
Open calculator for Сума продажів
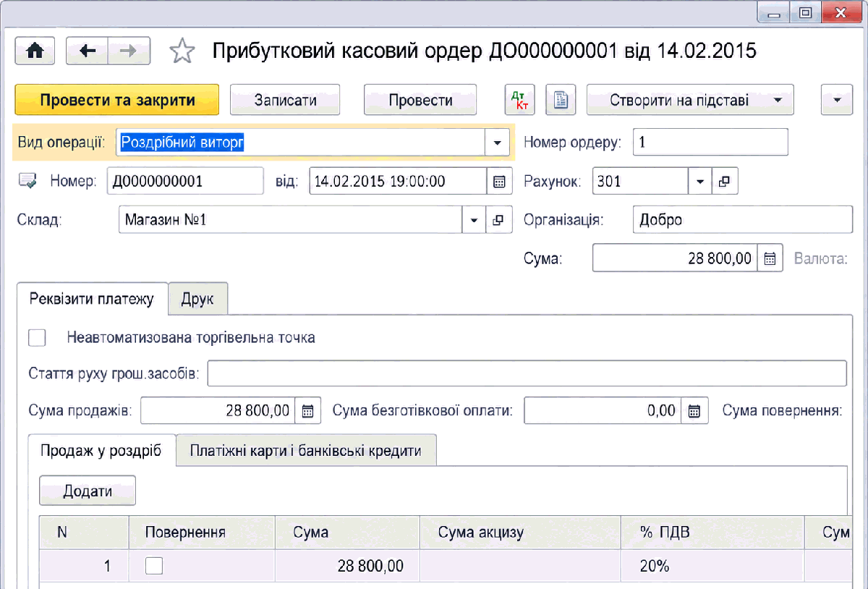(307, 411)
